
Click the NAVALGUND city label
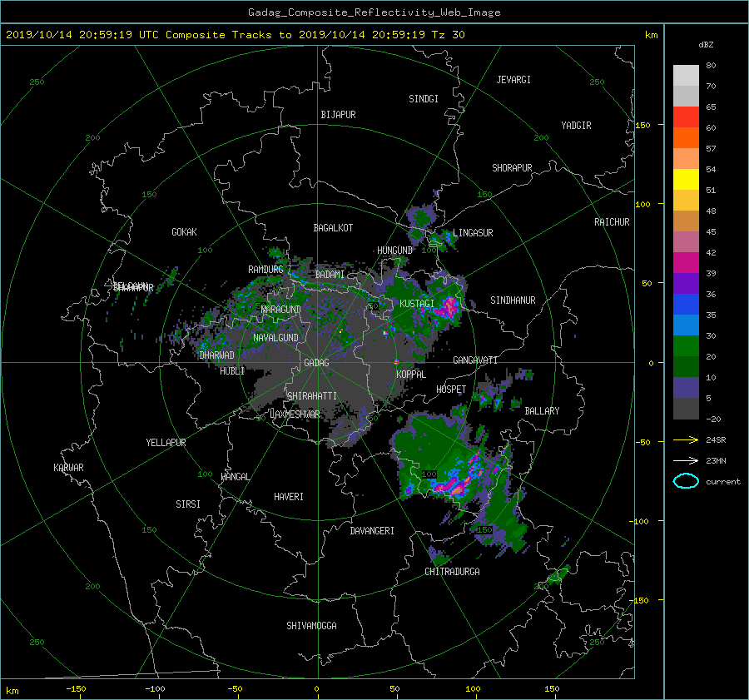click(x=275, y=338)
